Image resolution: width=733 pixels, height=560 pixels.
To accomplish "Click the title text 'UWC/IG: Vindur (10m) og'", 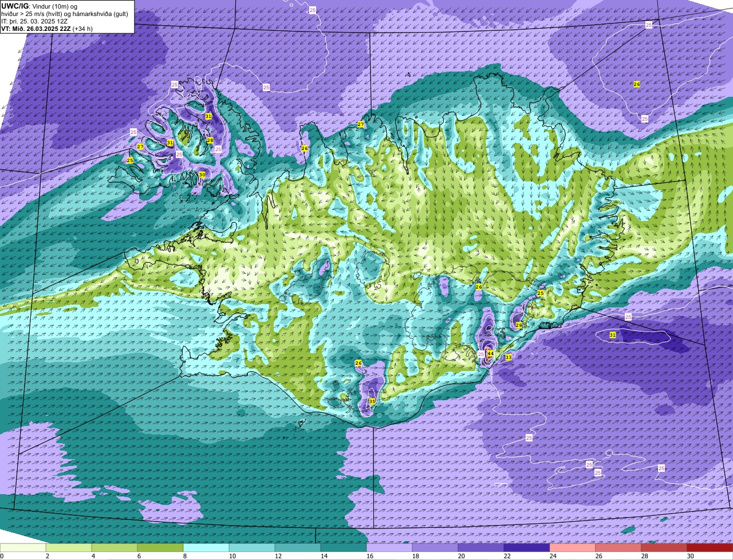I will point(39,6).
